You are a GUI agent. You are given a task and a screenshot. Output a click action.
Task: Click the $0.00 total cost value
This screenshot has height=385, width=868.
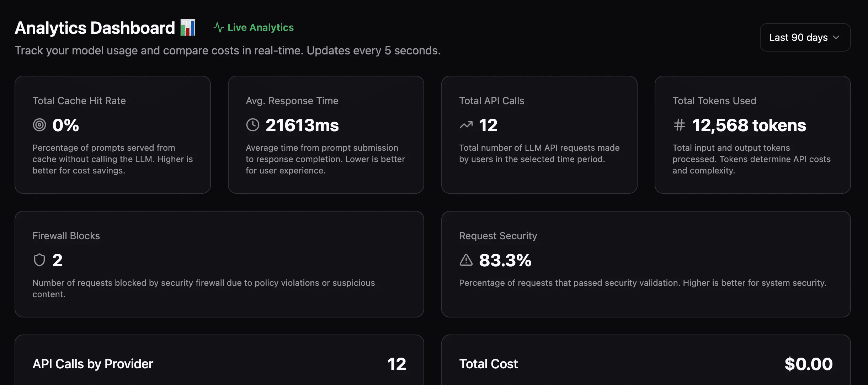[x=808, y=364]
